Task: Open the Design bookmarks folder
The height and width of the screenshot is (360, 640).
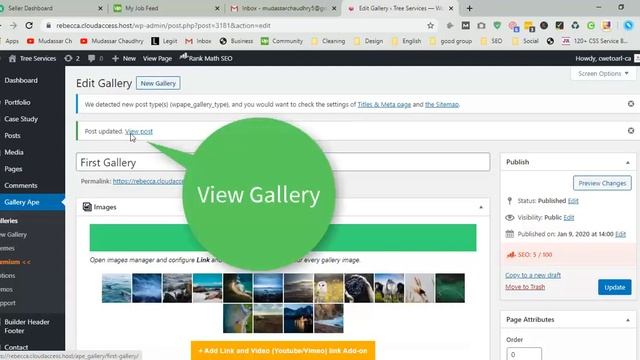Action: [369, 41]
